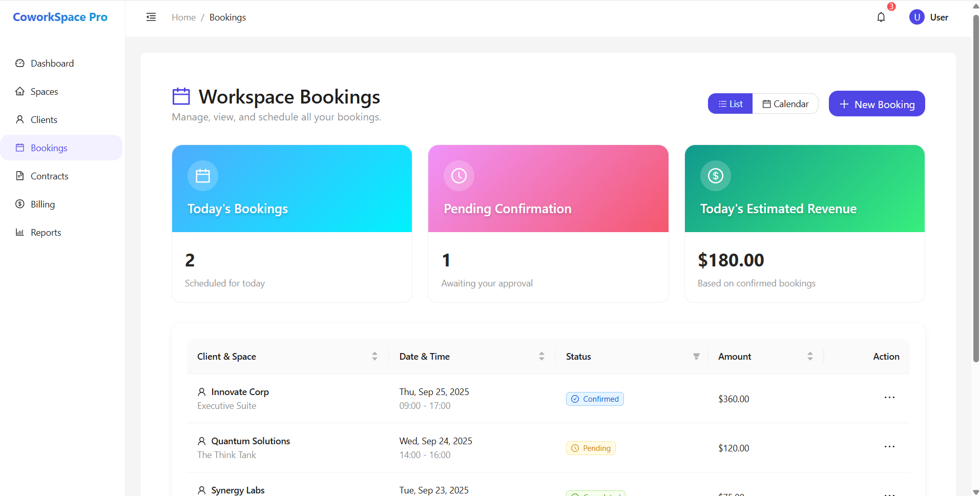The image size is (980, 496).
Task: Sort by Amount column arrows
Action: [x=810, y=357]
